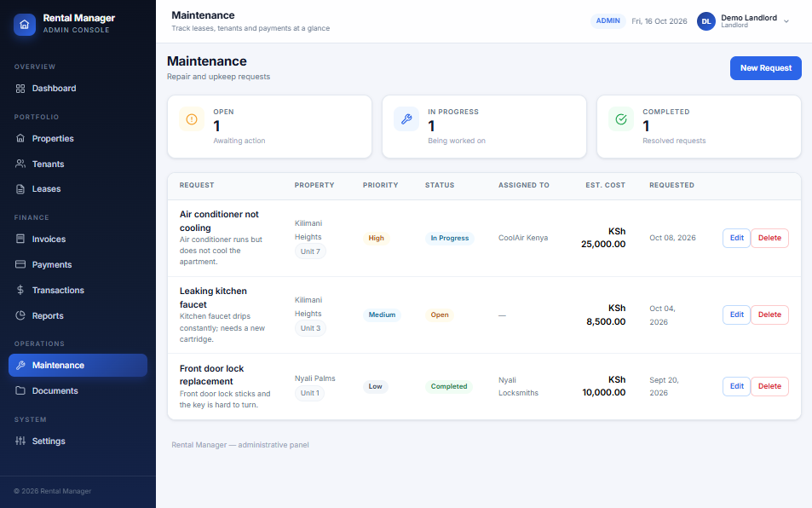Click the Maintenance wrench icon in sidebar
This screenshot has height=508, width=812.
20,365
